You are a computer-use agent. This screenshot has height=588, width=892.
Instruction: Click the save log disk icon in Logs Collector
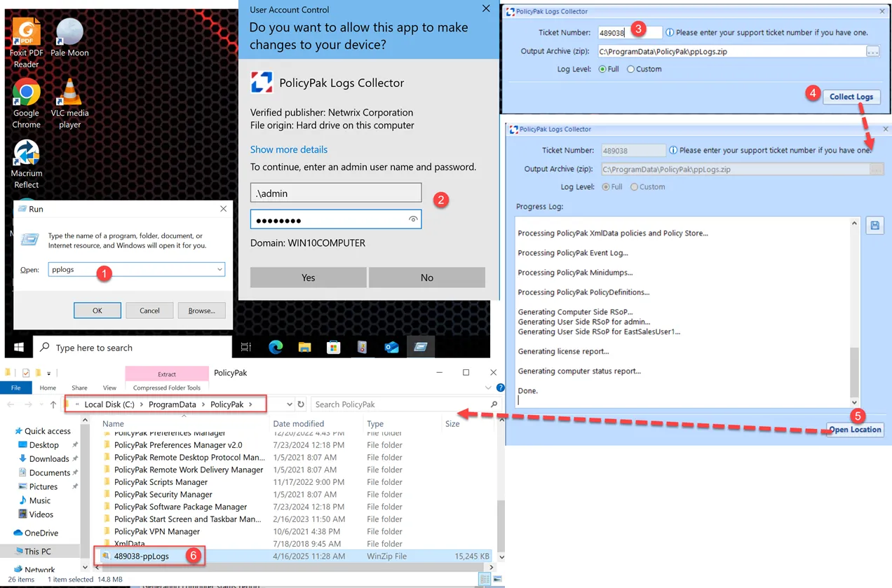(x=873, y=224)
